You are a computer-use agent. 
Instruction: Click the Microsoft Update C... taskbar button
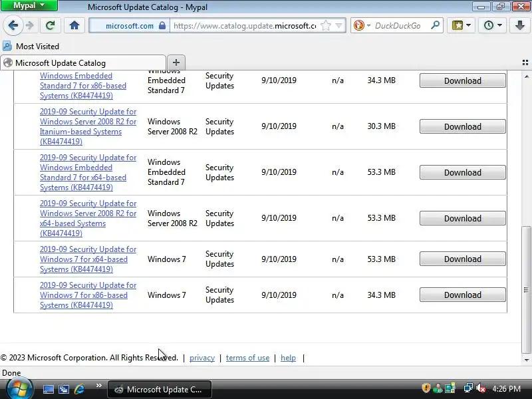tap(160, 390)
